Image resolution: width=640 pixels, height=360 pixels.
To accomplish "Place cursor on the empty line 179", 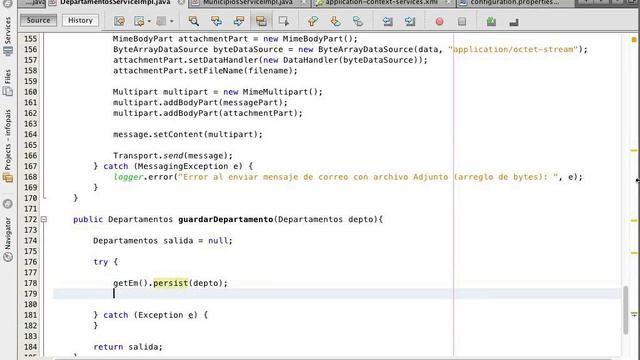I will (337, 293).
